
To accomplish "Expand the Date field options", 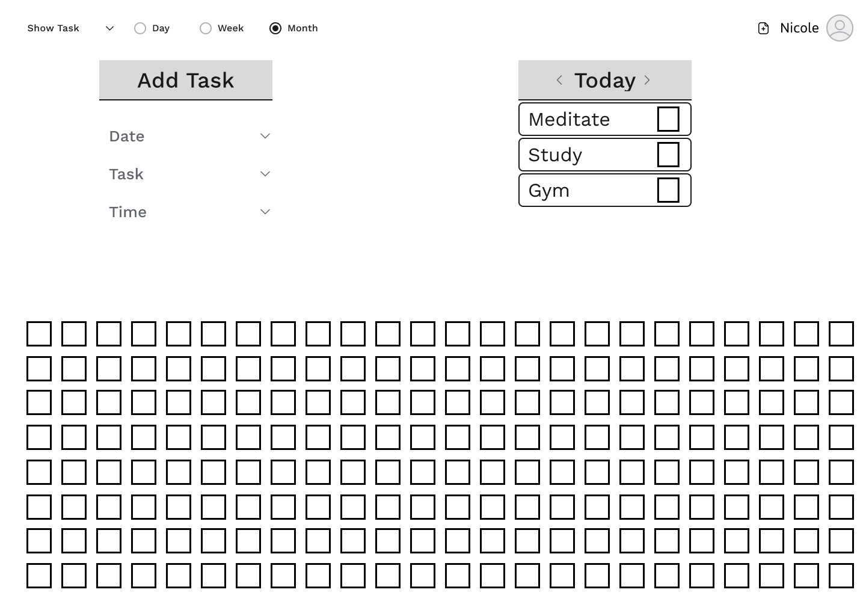I will pos(126,136).
